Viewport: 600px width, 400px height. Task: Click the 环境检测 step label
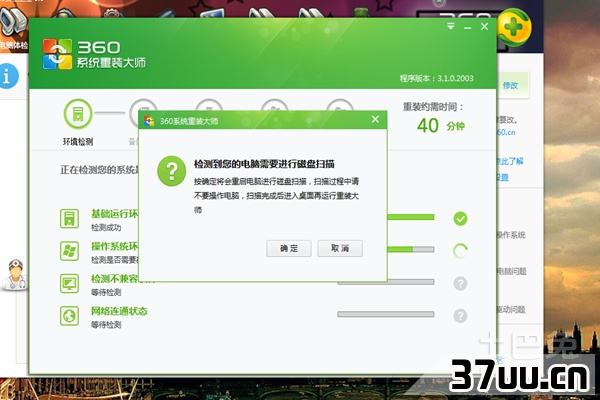78,142
